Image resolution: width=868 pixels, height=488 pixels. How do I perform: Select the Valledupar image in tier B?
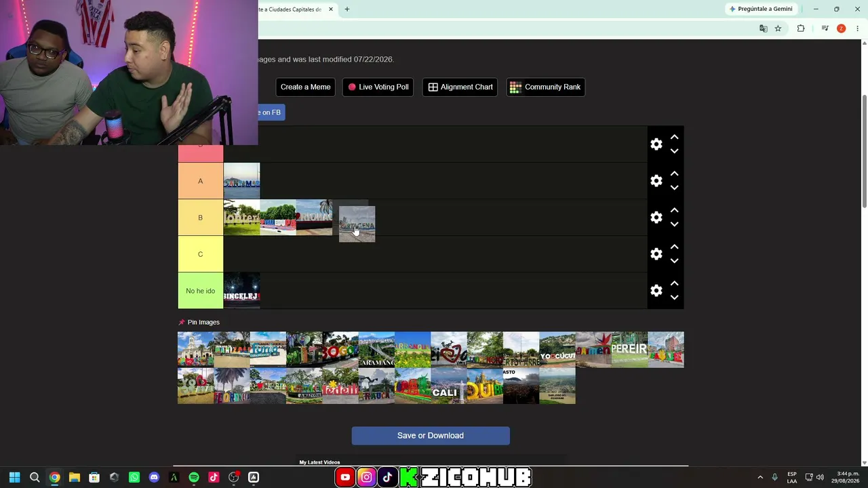[x=278, y=218]
